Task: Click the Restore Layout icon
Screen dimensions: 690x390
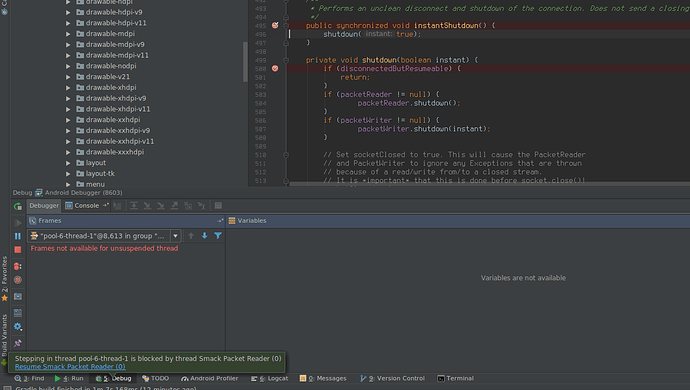Action: [18, 313]
